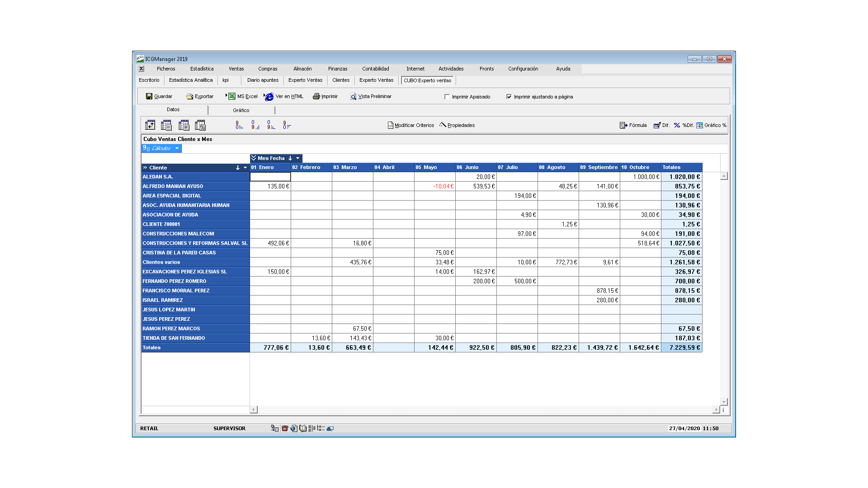The width and height of the screenshot is (868, 488).
Task: Open the Contabilidad menu
Action: (x=376, y=69)
